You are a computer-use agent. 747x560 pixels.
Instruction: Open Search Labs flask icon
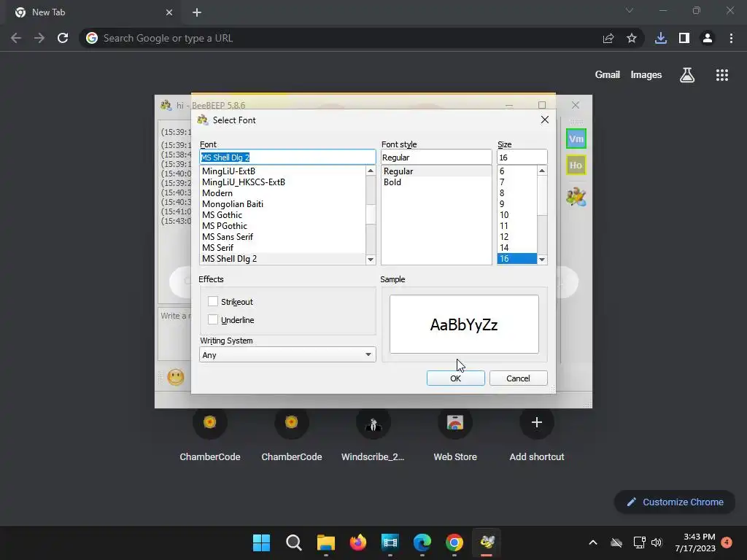tap(687, 75)
